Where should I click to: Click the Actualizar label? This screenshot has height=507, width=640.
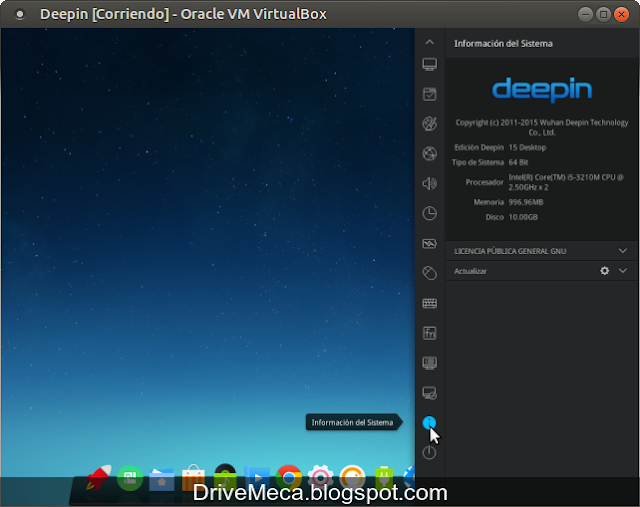click(x=470, y=271)
